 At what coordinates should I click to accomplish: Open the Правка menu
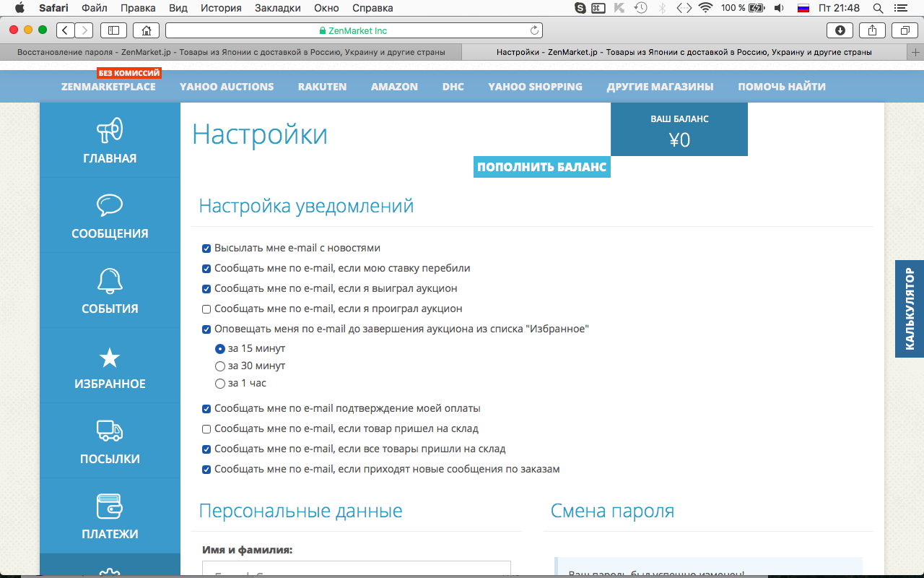[137, 8]
